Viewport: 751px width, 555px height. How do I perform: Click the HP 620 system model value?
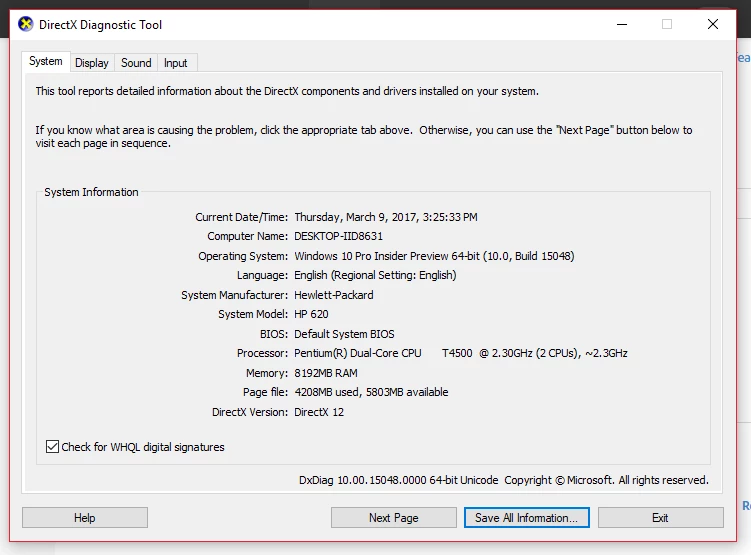[311, 314]
